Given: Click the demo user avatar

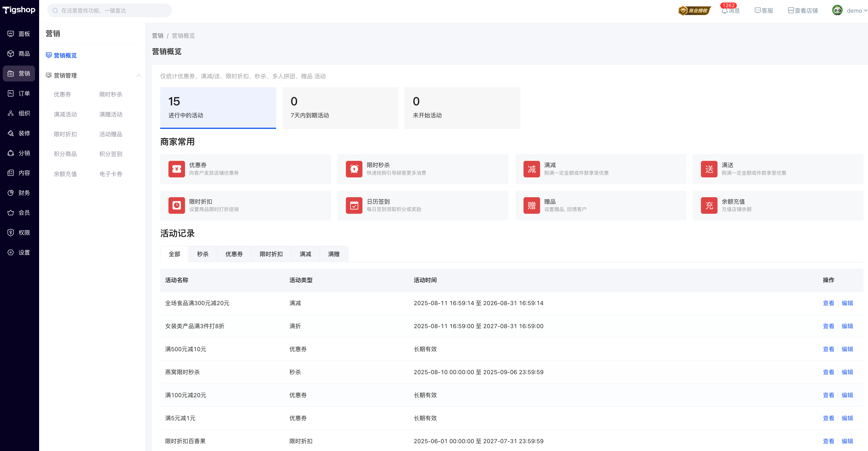Looking at the screenshot, I should point(837,10).
